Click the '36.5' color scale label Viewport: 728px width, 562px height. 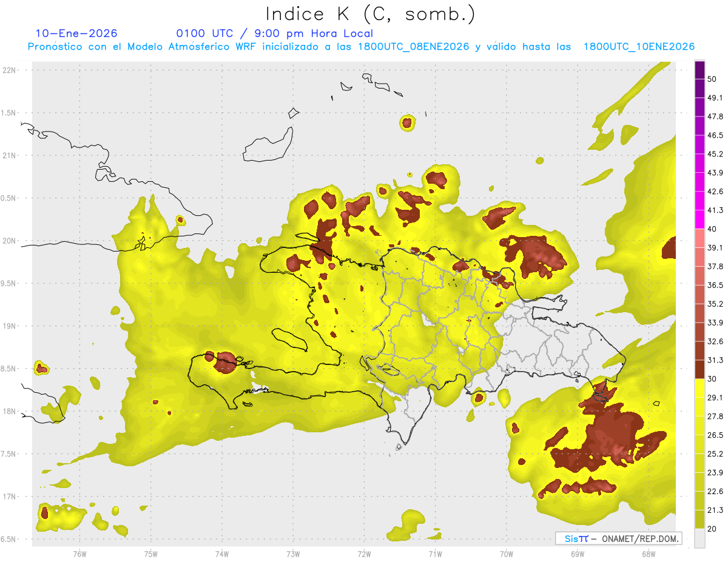coord(715,285)
